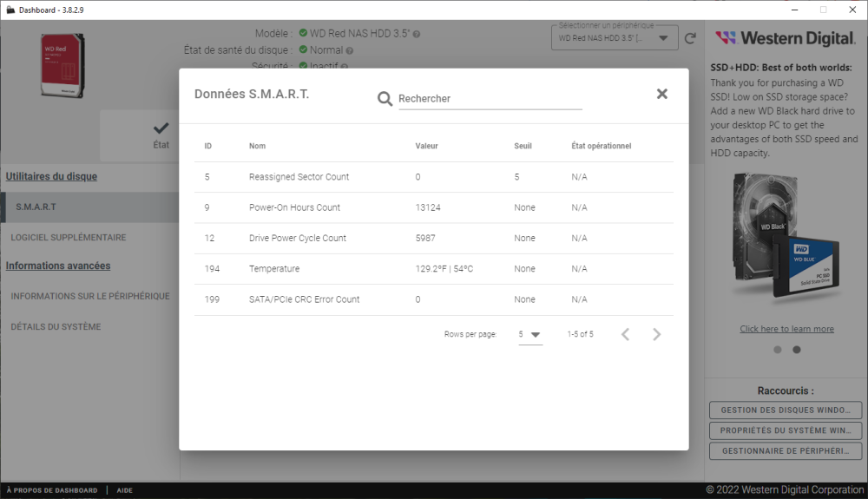Image resolution: width=868 pixels, height=499 pixels.
Task: Select S.M.A.R.T in the sidebar
Action: click(x=89, y=207)
